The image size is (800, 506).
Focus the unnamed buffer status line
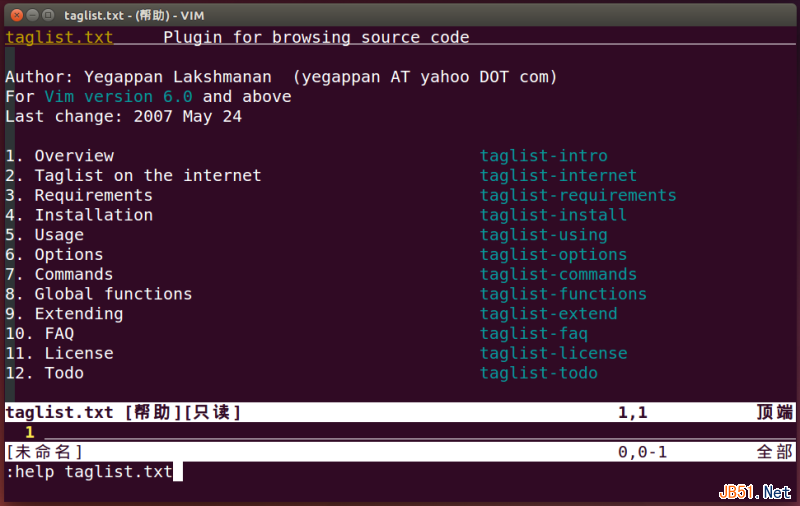click(x=300, y=452)
